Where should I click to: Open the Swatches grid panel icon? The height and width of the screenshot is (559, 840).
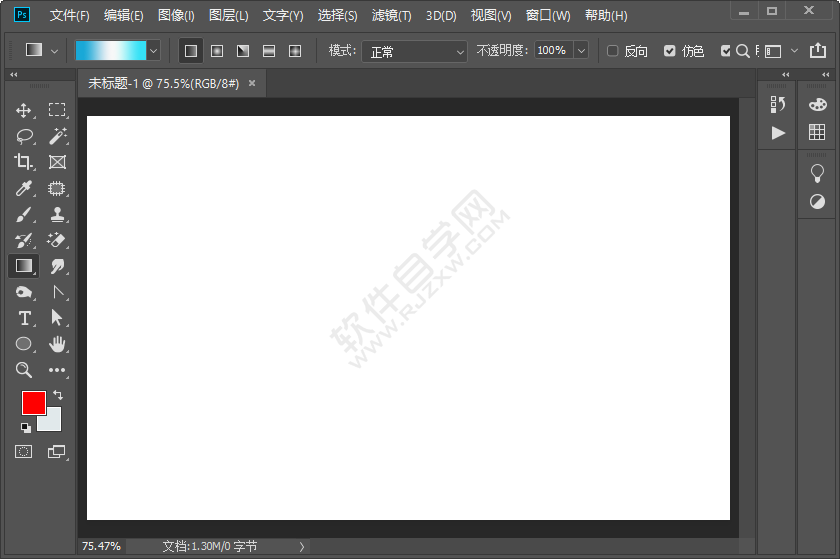(817, 132)
